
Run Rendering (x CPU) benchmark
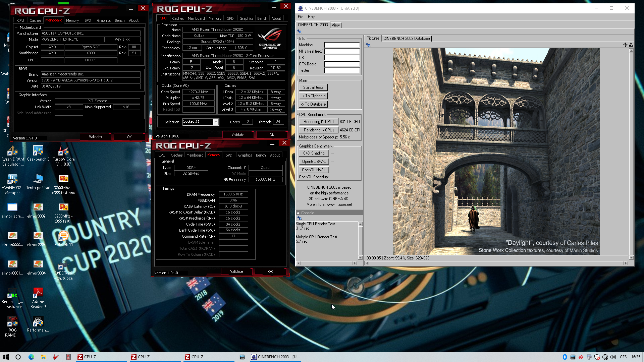point(318,130)
